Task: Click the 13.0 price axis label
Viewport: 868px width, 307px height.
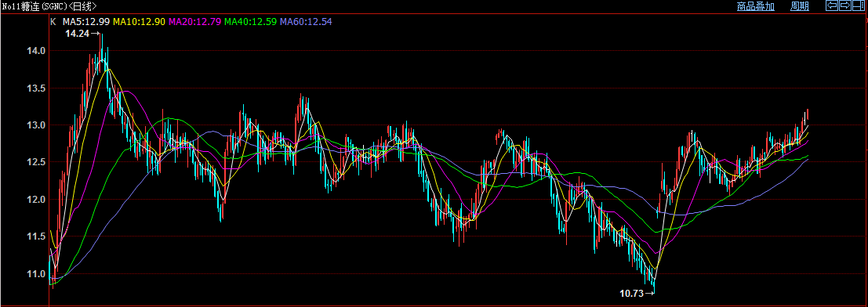Action: pos(37,125)
